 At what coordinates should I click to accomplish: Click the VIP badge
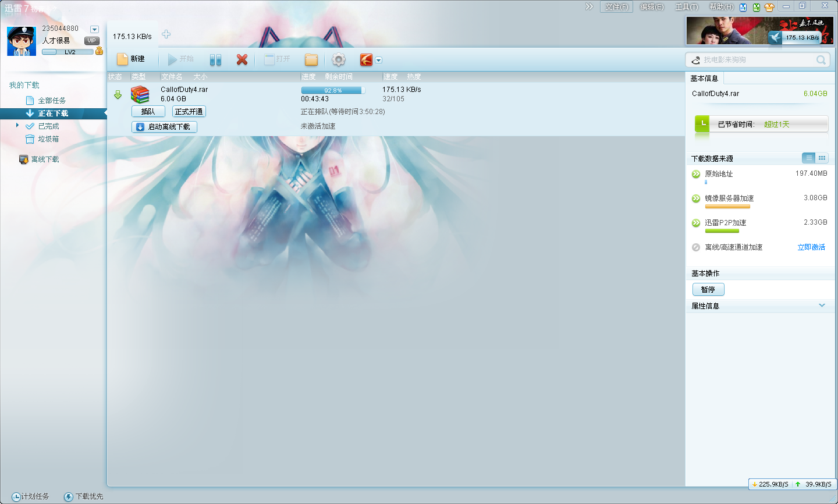[x=92, y=41]
